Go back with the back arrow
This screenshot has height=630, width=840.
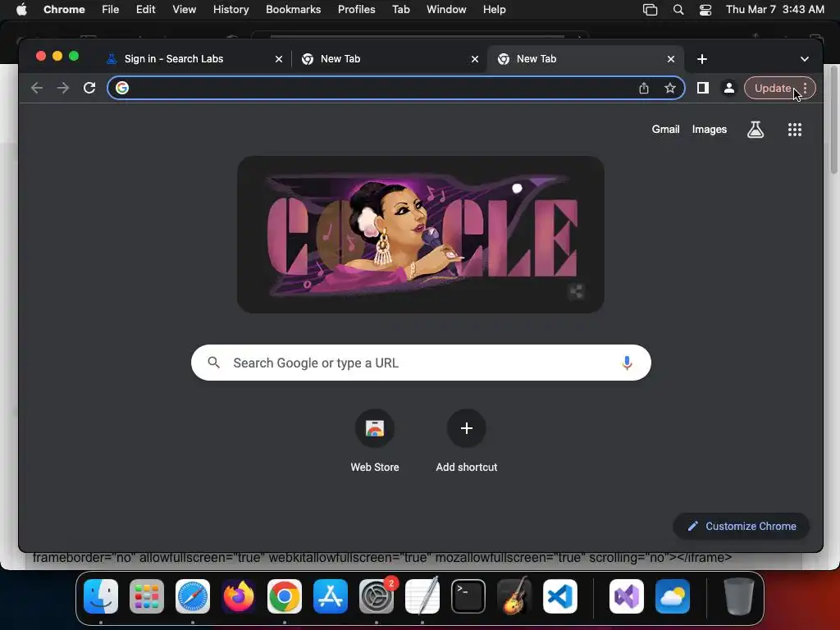click(x=36, y=88)
